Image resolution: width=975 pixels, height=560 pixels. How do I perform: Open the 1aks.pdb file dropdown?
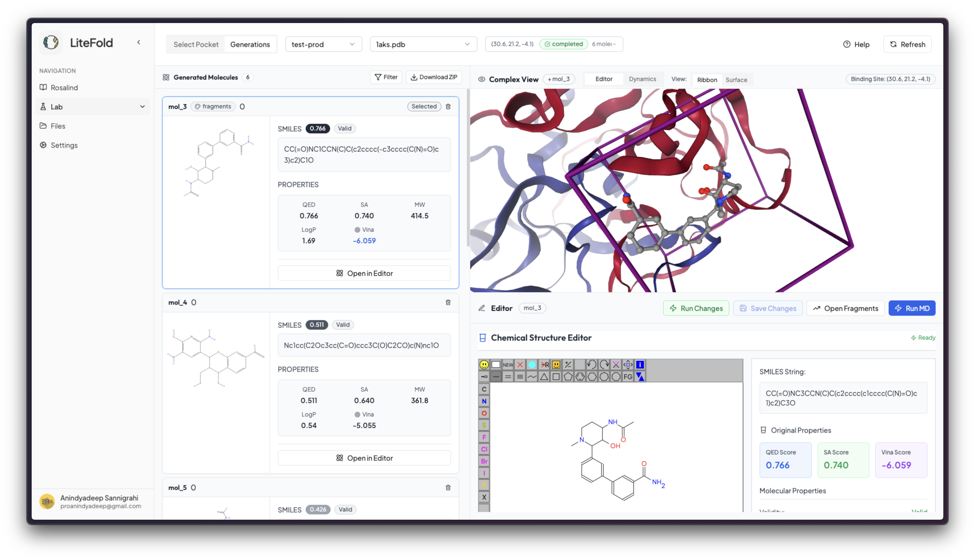tap(423, 44)
